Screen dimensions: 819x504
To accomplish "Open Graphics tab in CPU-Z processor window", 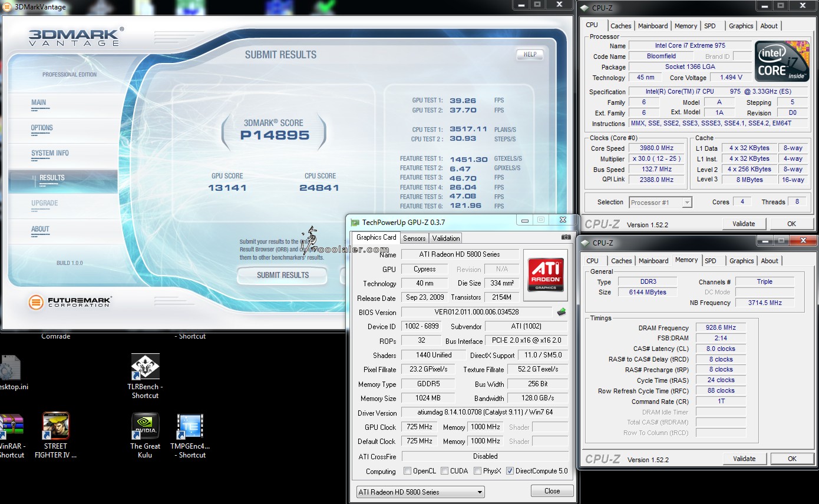I will click(741, 26).
